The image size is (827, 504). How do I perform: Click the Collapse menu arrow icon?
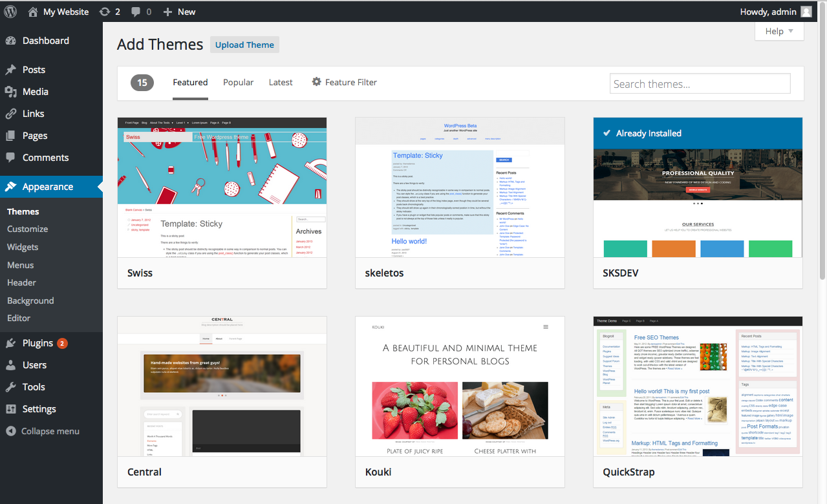tap(11, 431)
